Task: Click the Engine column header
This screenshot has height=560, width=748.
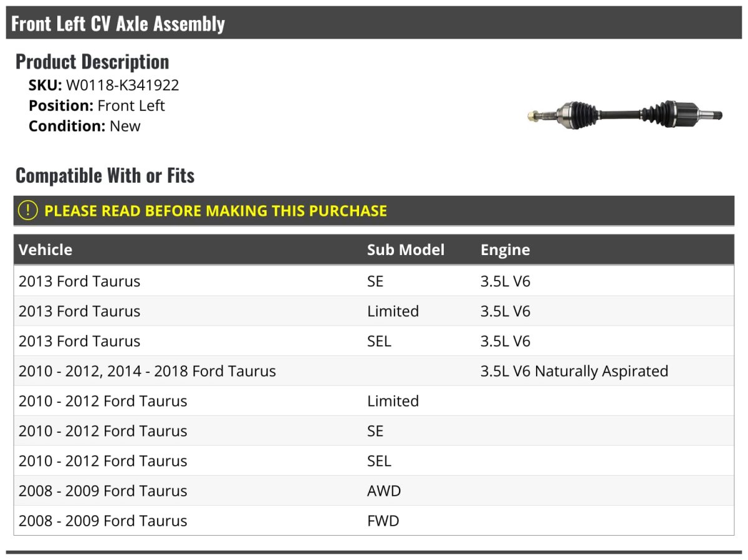Action: (x=505, y=250)
